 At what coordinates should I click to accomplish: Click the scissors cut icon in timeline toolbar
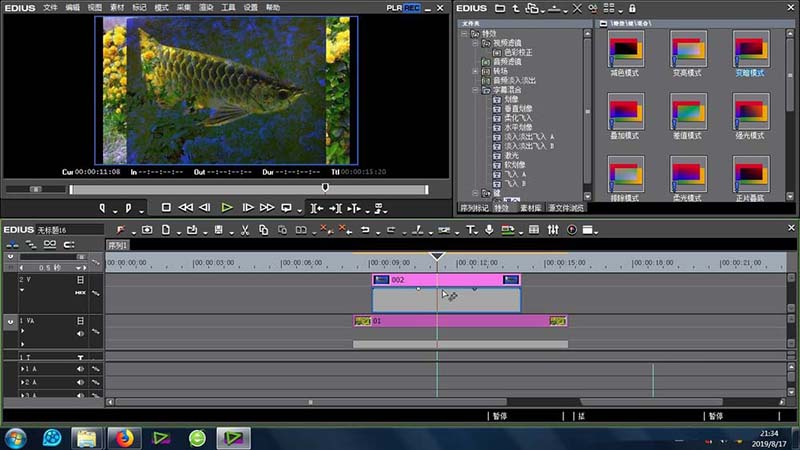coord(244,230)
